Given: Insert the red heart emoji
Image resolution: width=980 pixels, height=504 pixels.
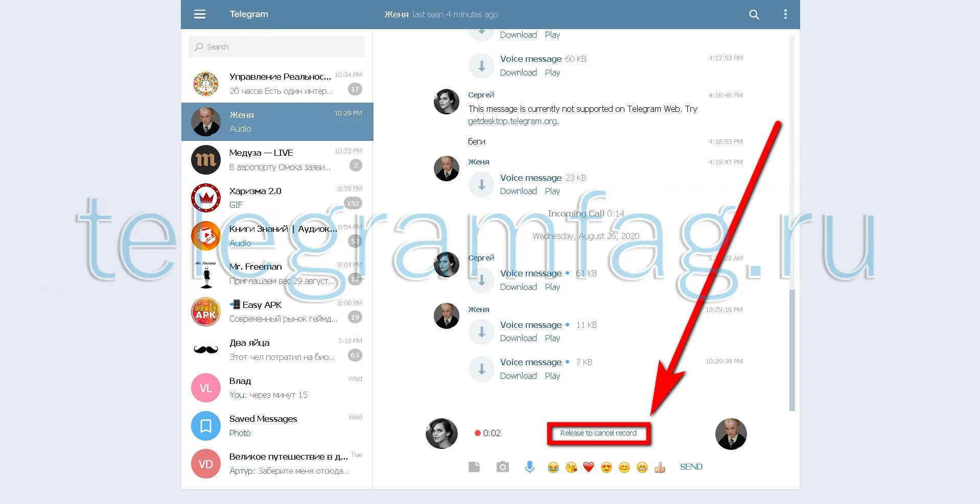Looking at the screenshot, I should click(589, 467).
